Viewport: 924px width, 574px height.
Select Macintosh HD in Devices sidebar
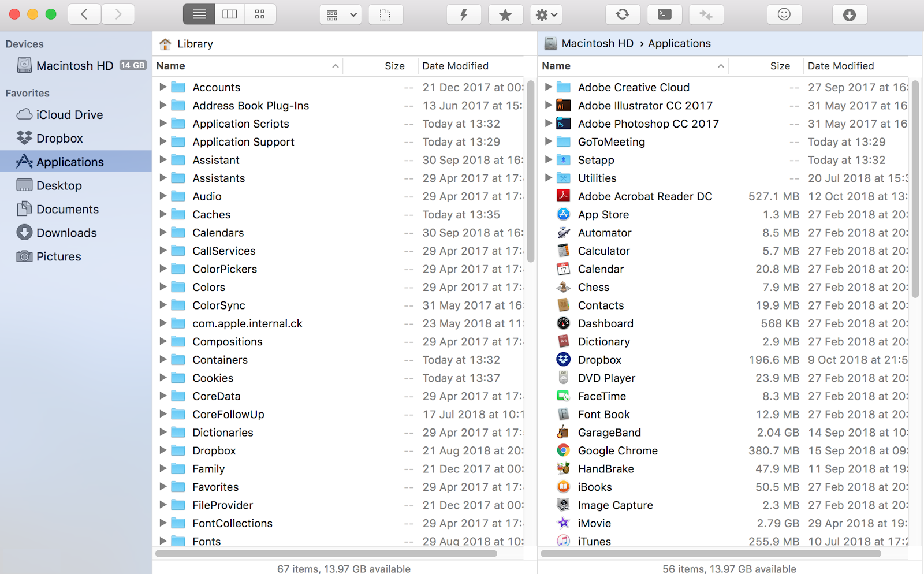[x=76, y=66]
